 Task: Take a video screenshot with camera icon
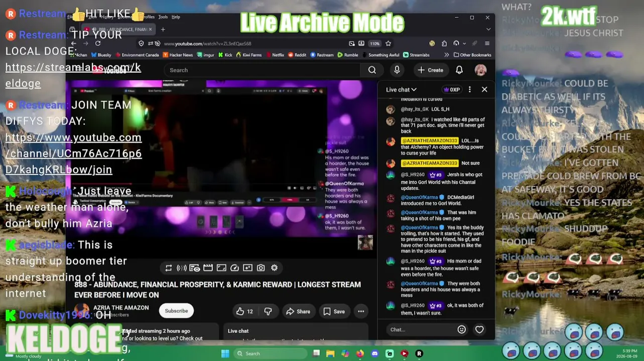click(x=261, y=268)
